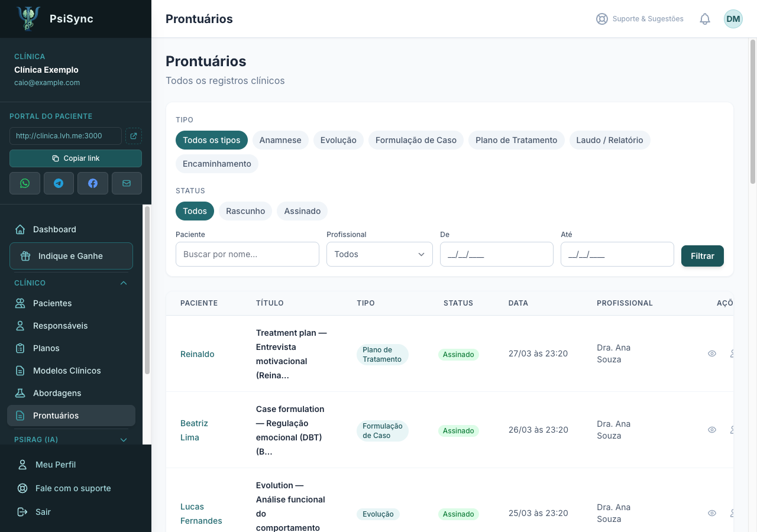Open patient Beatriz Lima's link
The image size is (757, 532).
(194, 430)
